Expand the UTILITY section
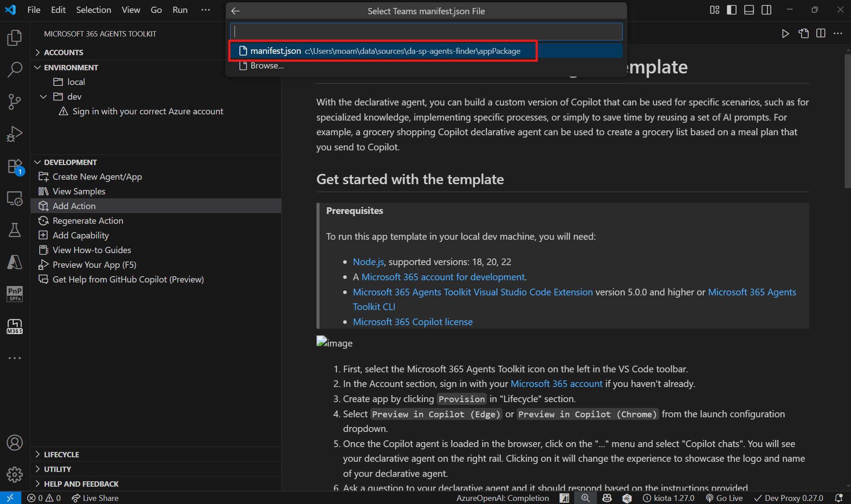The image size is (851, 504). [x=156, y=469]
